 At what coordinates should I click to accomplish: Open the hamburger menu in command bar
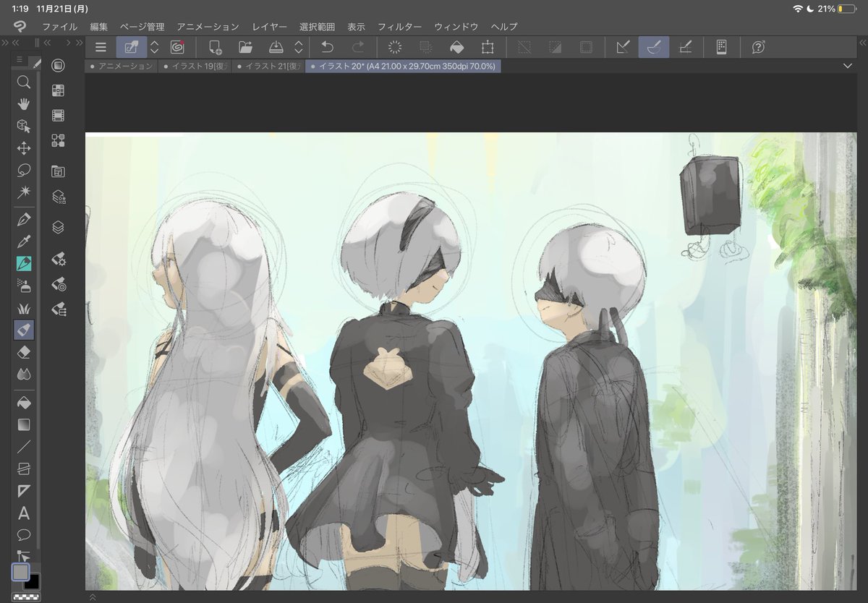click(101, 47)
